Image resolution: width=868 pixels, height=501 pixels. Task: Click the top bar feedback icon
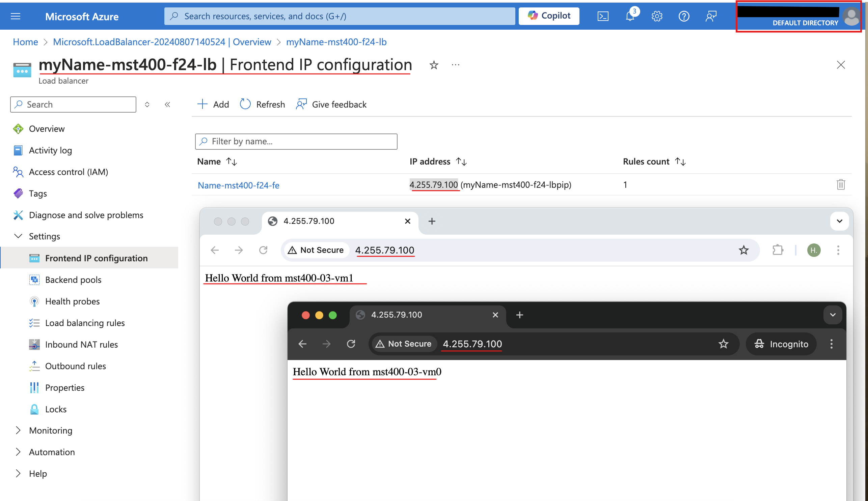coord(711,16)
